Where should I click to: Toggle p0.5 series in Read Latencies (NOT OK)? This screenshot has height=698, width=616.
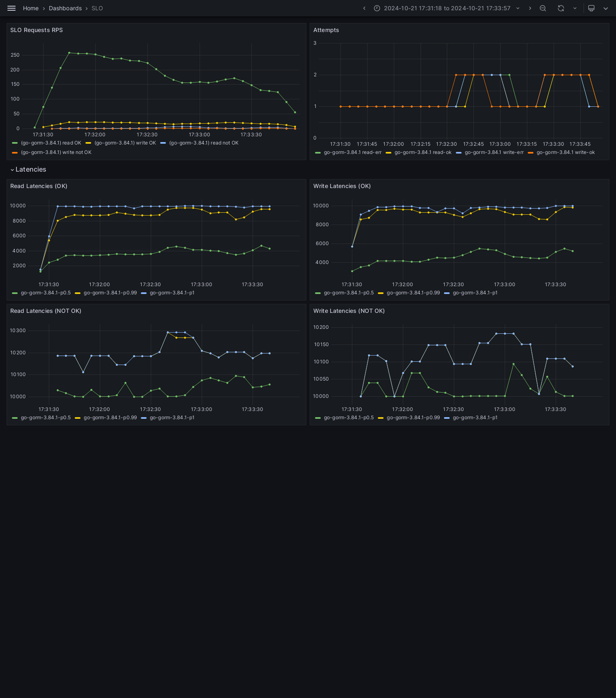tap(46, 418)
